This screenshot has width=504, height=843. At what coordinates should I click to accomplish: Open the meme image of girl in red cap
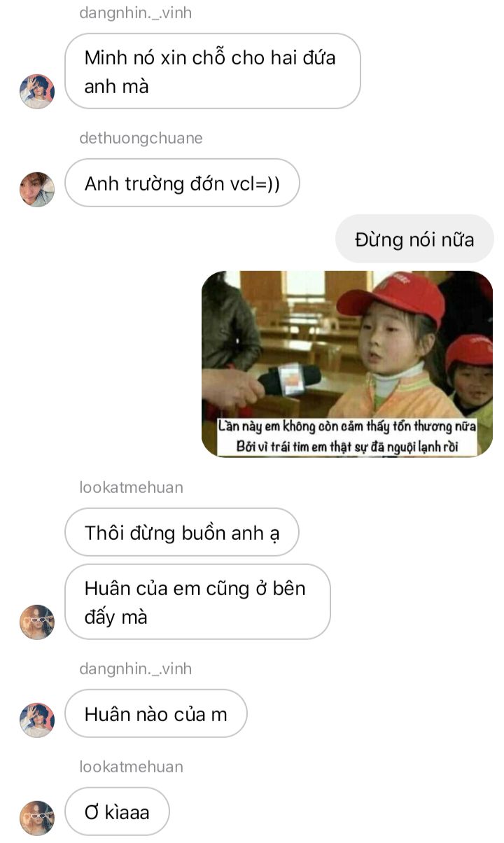(347, 364)
